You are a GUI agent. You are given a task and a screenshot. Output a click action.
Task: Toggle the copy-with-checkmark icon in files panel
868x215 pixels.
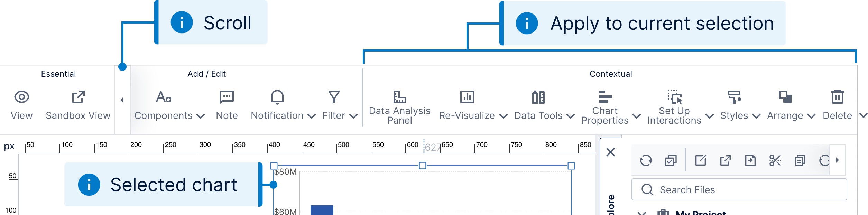click(671, 160)
